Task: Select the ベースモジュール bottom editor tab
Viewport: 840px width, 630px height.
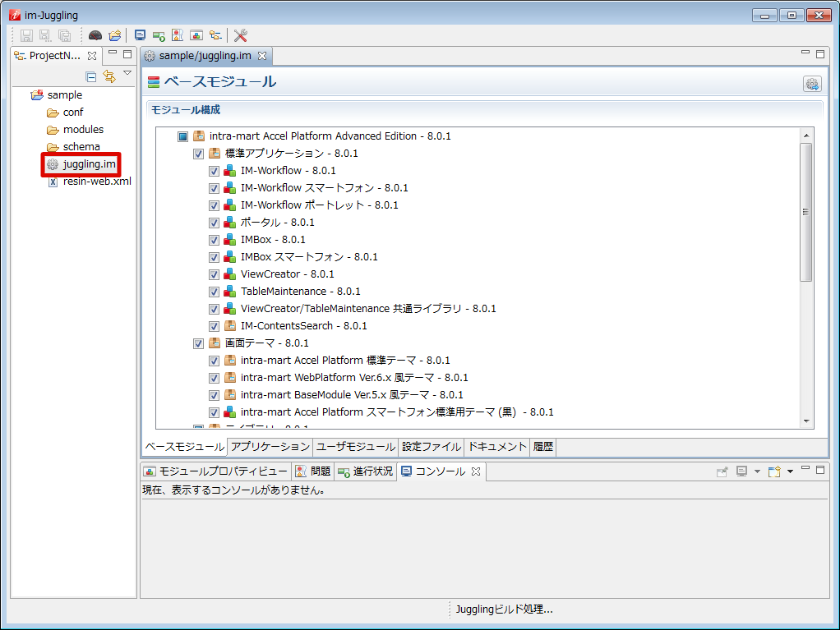Action: point(185,447)
